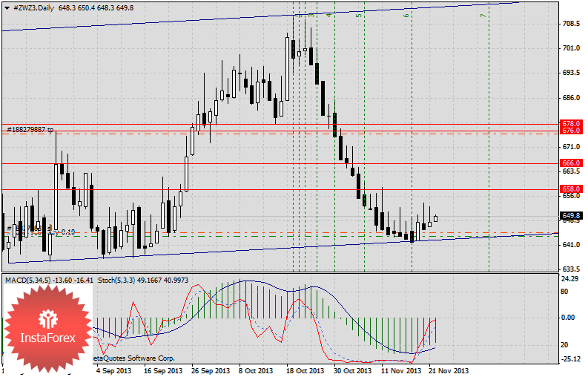Select vertical dashed line numbered 5
Image resolution: width=588 pixels, height=377 pixels.
[364, 148]
